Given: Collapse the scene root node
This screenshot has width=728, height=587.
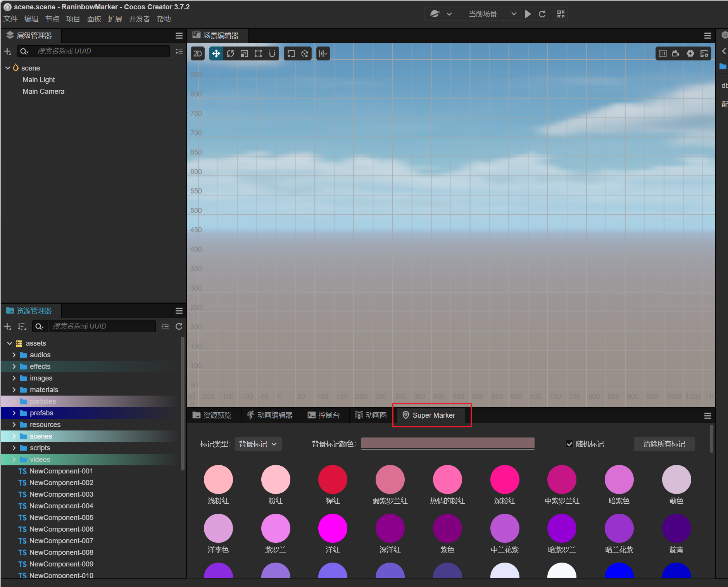Looking at the screenshot, I should click(x=8, y=68).
